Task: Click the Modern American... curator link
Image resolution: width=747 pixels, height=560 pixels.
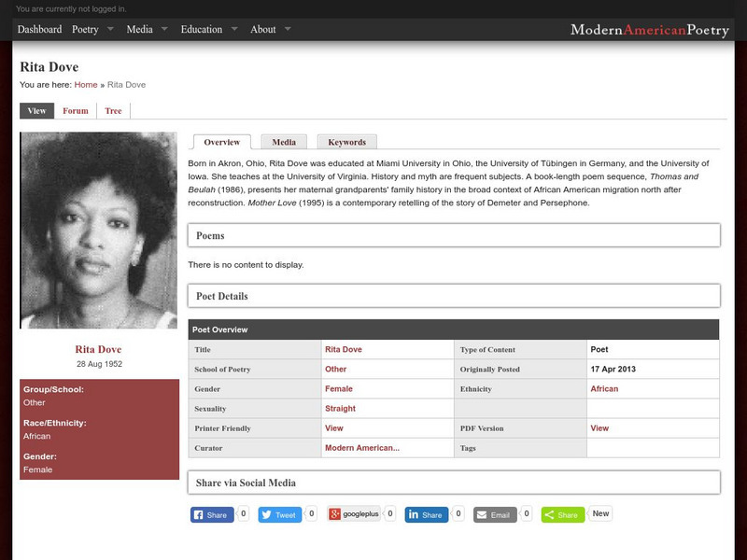Action: pyautogui.click(x=361, y=448)
